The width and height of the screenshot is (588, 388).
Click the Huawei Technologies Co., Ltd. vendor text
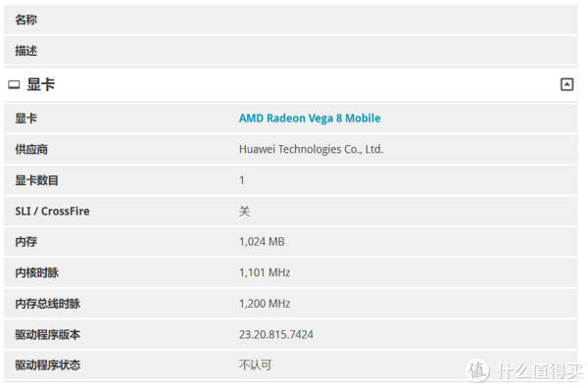coord(312,150)
